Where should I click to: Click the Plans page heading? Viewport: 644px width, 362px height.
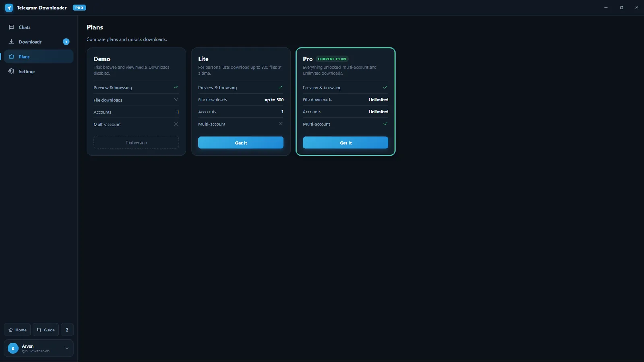tap(95, 27)
